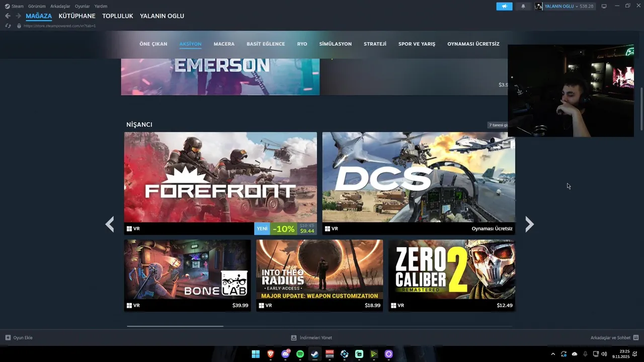
Task: Open the Windows Start menu
Action: 256,354
